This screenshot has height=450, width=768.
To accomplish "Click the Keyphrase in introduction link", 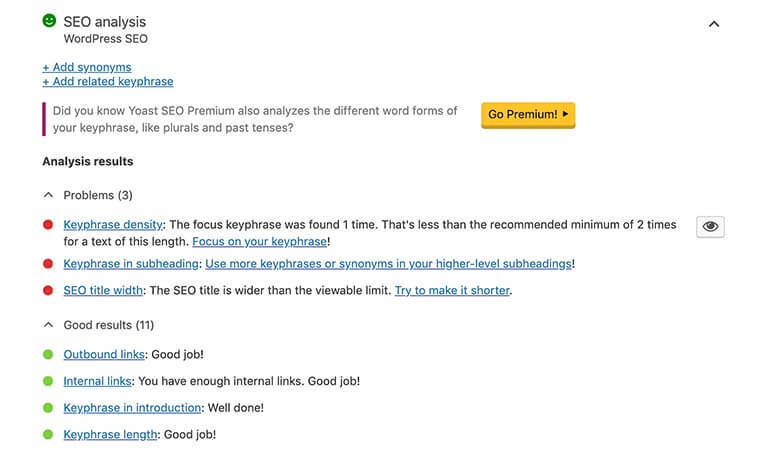I will coord(132,408).
